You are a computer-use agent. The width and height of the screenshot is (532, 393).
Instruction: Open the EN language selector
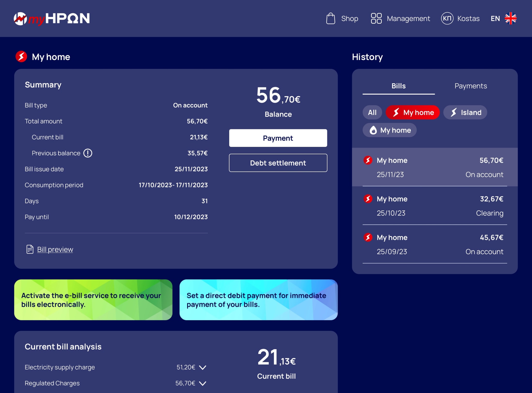pyautogui.click(x=495, y=18)
